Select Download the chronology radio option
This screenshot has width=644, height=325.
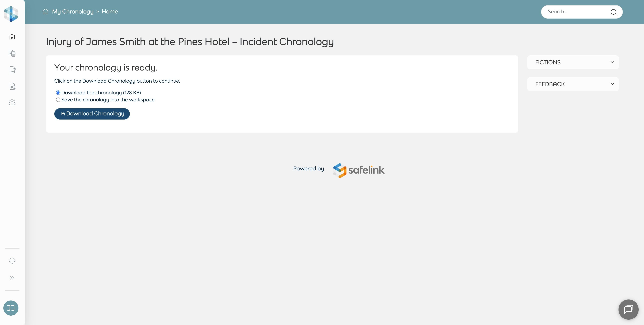coord(58,93)
